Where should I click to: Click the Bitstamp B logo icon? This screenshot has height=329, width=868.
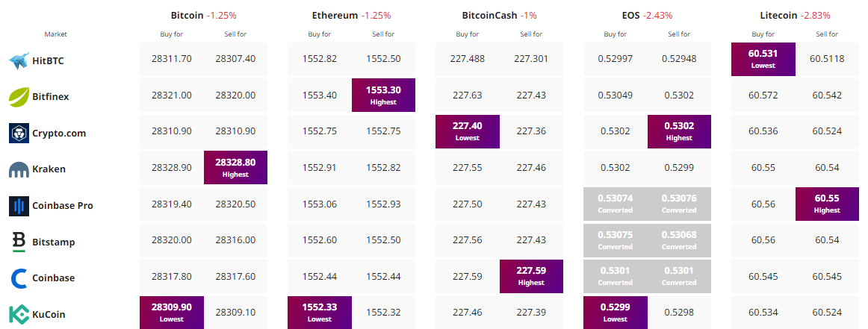(19, 242)
